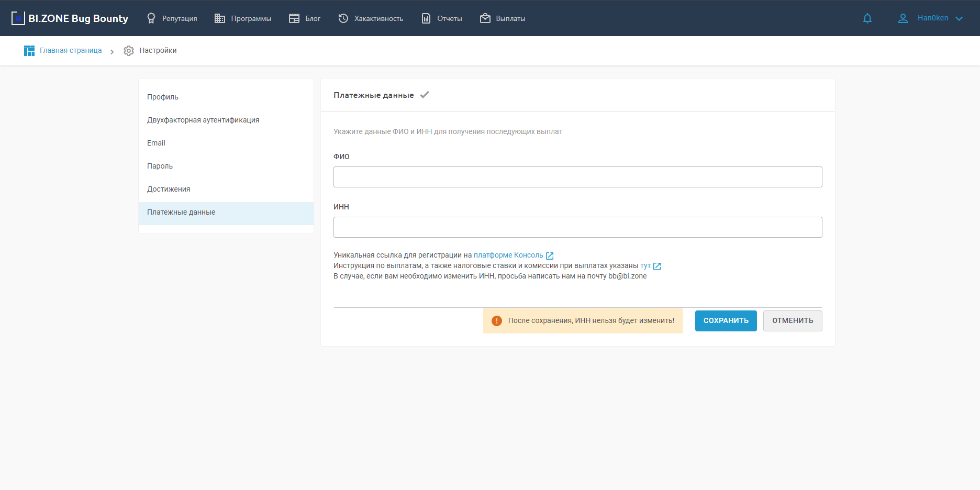Open the Достижения section

tap(169, 189)
